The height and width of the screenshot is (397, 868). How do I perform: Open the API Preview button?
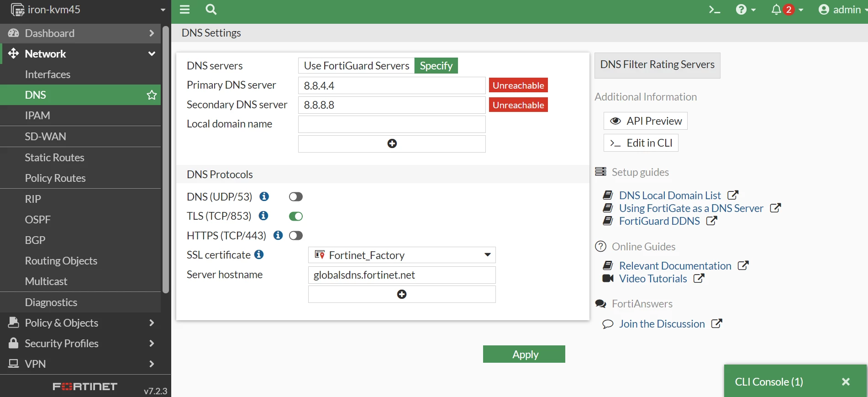click(645, 121)
